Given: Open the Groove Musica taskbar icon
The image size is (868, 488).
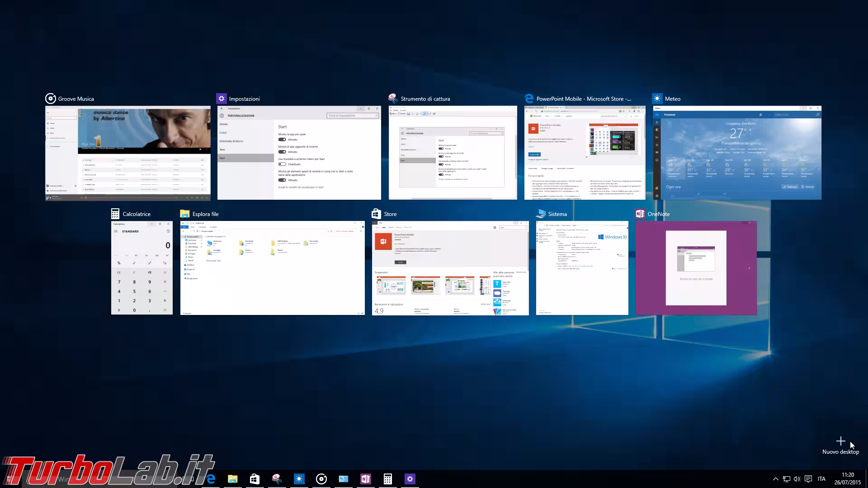Looking at the screenshot, I should click(x=321, y=479).
